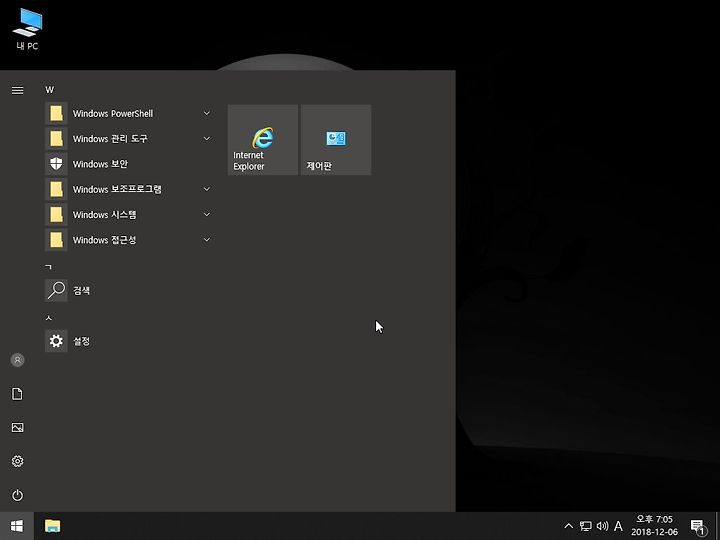Launch the Internet Explorer tile

[263, 140]
